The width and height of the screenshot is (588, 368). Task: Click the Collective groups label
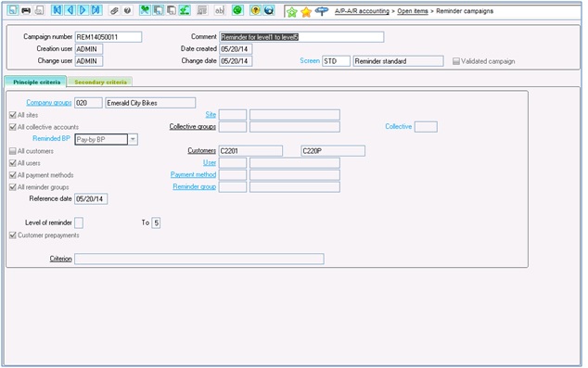193,127
